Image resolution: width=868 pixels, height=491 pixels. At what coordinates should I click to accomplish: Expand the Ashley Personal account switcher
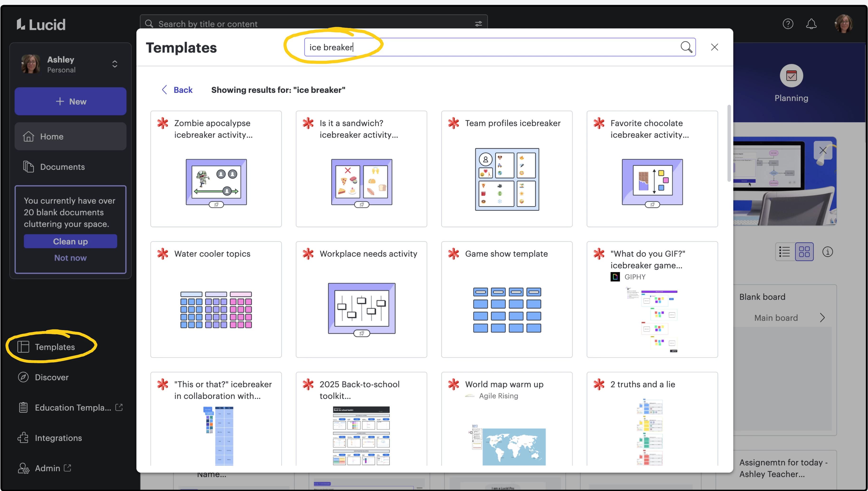(114, 64)
